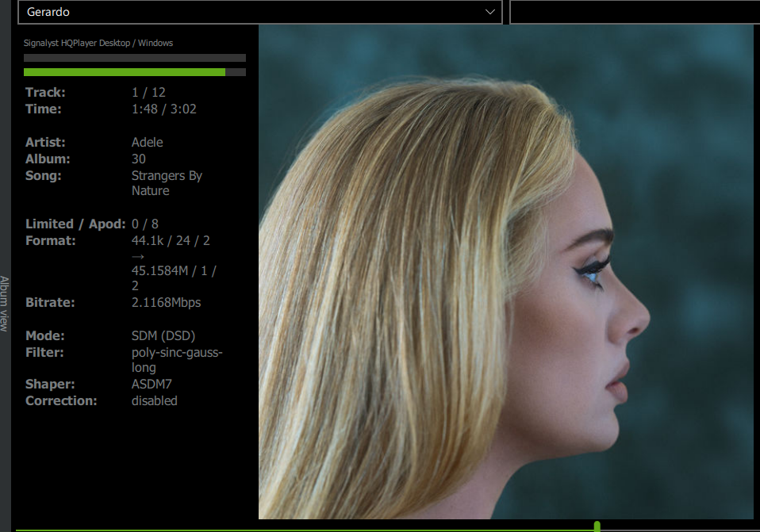This screenshot has width=760, height=532.
Task: Click the 'Format:' label
Action: 51,241
